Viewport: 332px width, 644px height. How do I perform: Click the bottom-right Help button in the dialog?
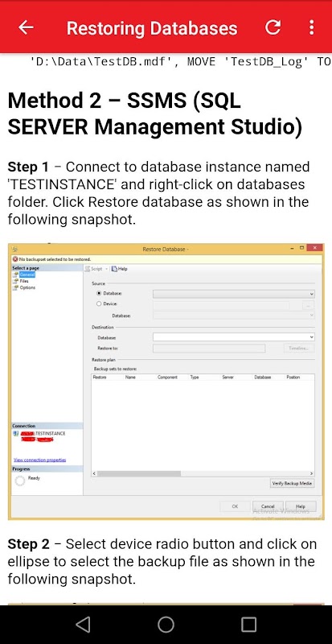[301, 506]
